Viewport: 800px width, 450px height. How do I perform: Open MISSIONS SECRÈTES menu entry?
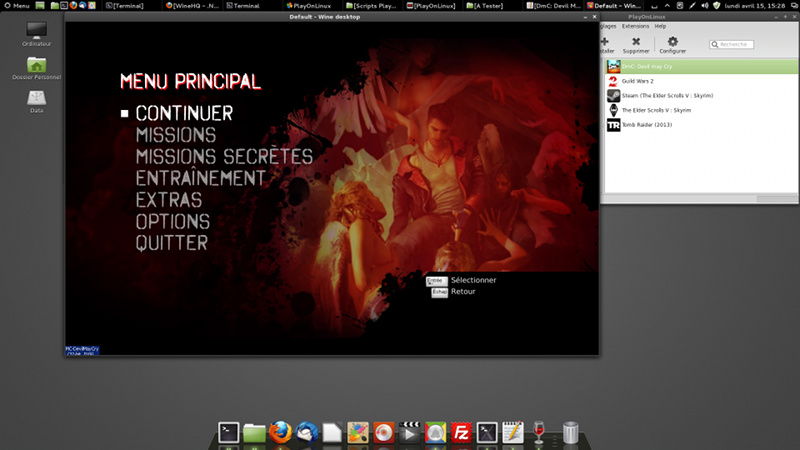click(224, 157)
